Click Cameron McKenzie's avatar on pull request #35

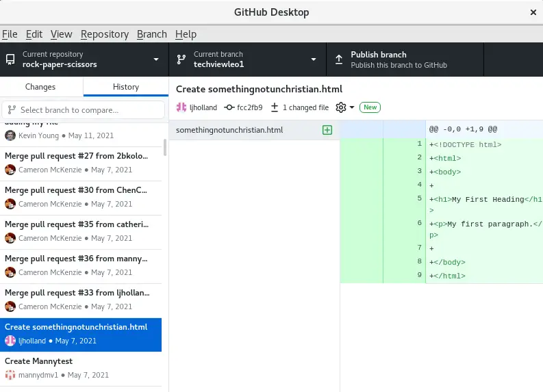(x=10, y=238)
